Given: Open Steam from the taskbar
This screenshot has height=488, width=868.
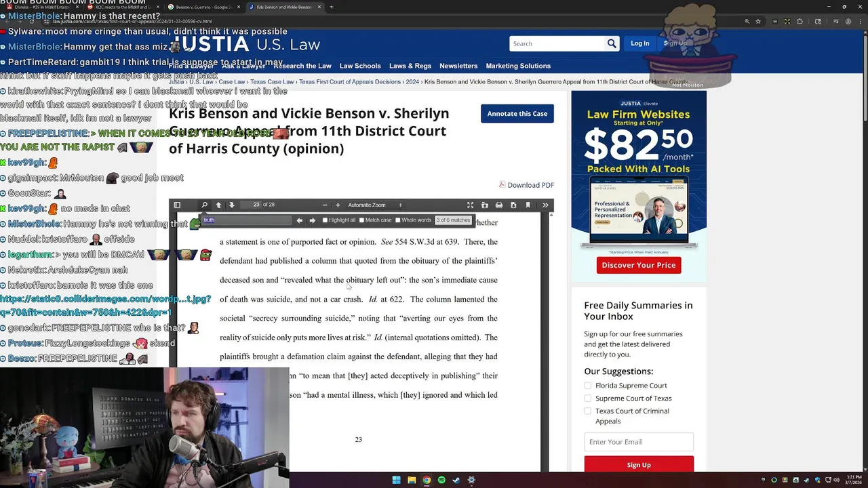Looking at the screenshot, I should pos(456,480).
